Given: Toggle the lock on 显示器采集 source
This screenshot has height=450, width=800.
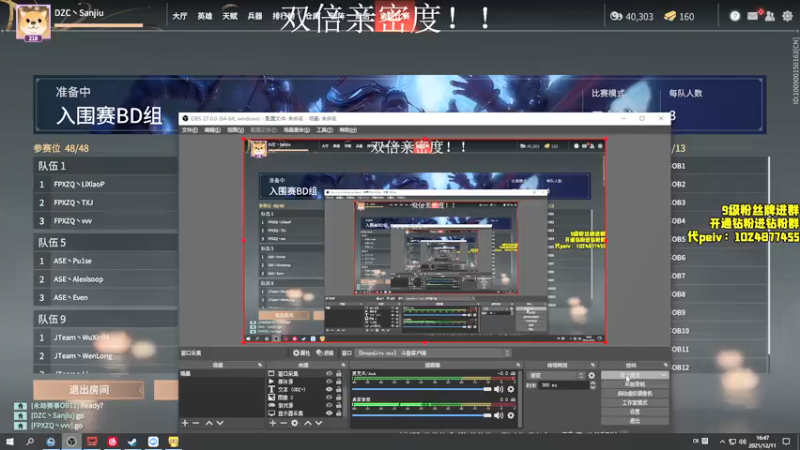Looking at the screenshot, I should [x=339, y=413].
